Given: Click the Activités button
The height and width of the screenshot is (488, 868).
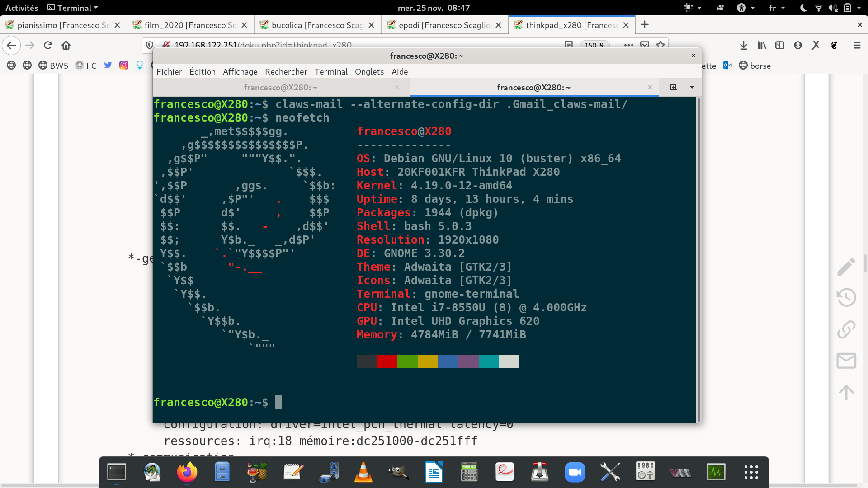Looking at the screenshot, I should click(x=22, y=8).
